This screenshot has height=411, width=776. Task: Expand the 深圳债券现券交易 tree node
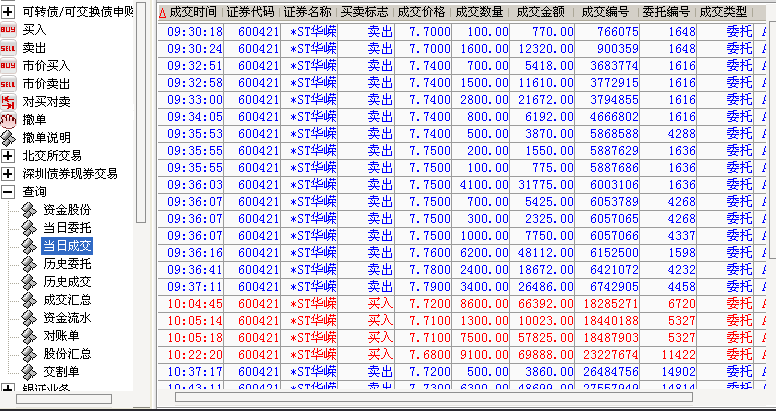(8, 174)
